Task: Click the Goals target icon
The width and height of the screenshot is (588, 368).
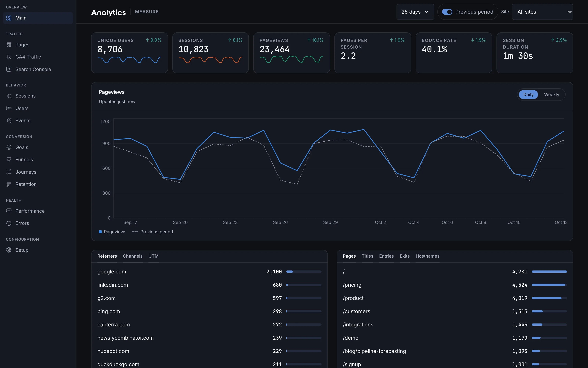Action: pos(9,148)
